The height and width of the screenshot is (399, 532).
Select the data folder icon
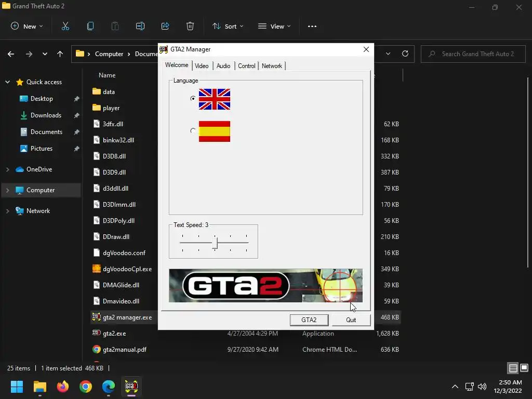[x=97, y=91]
